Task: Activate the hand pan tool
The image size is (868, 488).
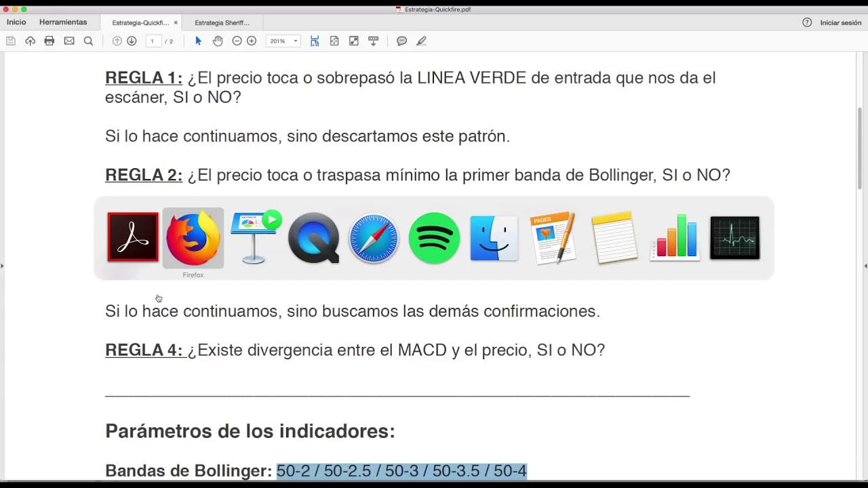Action: pos(218,41)
